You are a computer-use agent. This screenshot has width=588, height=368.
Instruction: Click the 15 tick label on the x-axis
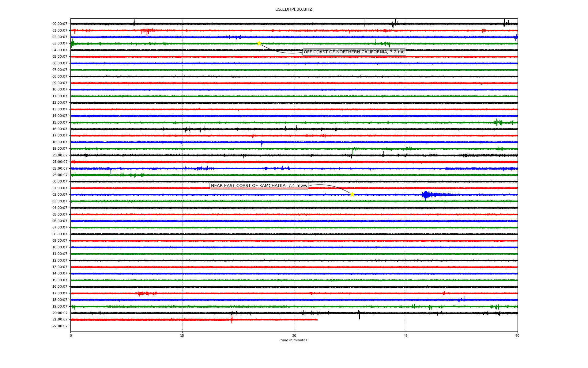click(x=182, y=335)
